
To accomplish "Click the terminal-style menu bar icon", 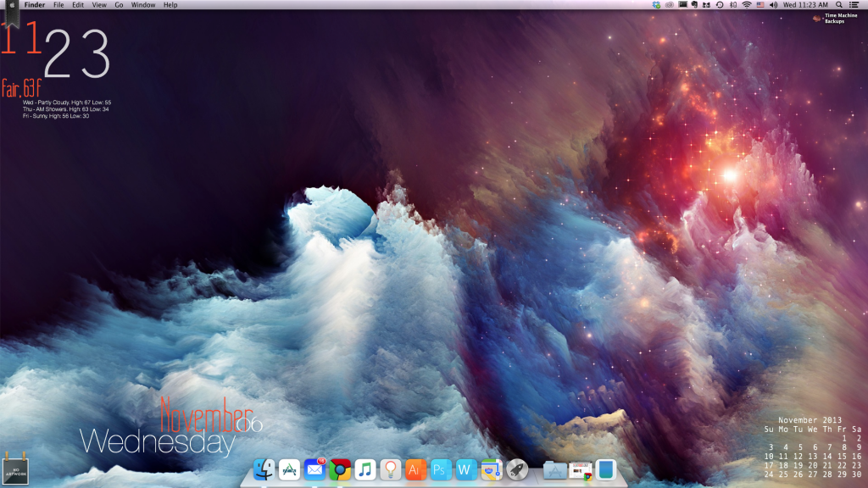I will (x=683, y=5).
